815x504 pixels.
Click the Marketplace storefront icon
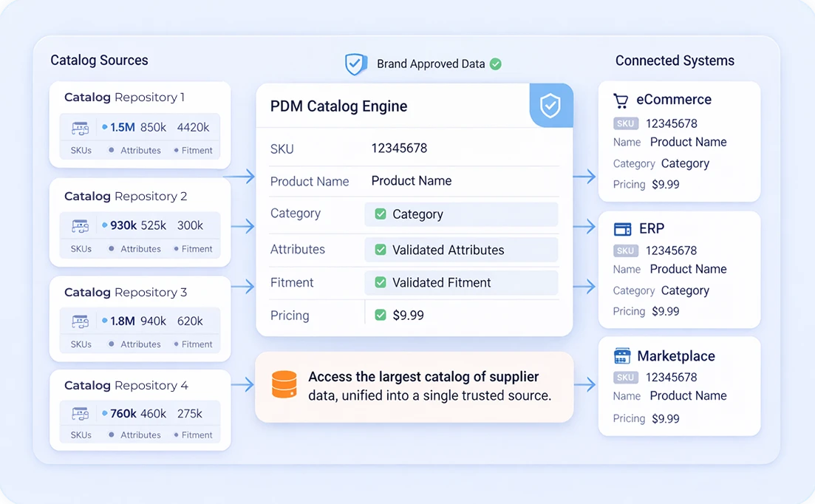(x=622, y=356)
